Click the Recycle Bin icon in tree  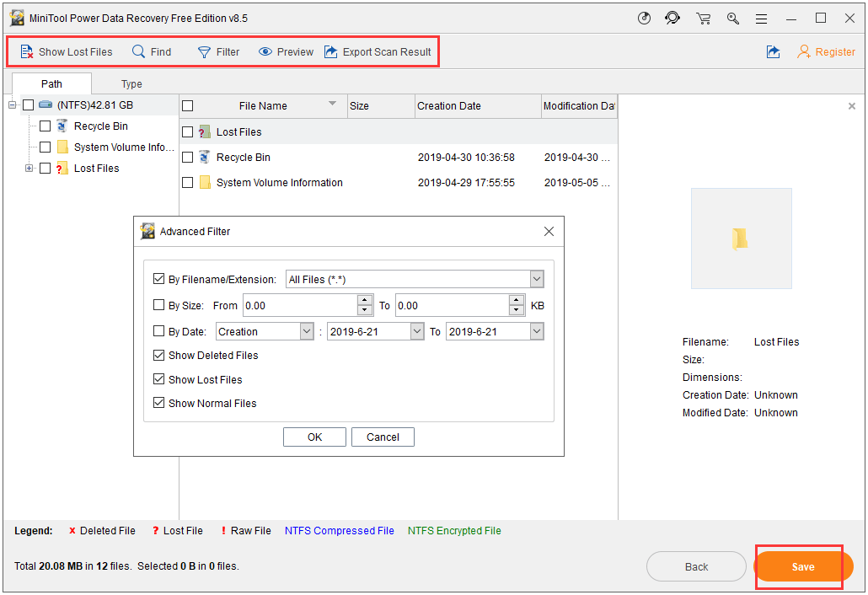pos(62,126)
